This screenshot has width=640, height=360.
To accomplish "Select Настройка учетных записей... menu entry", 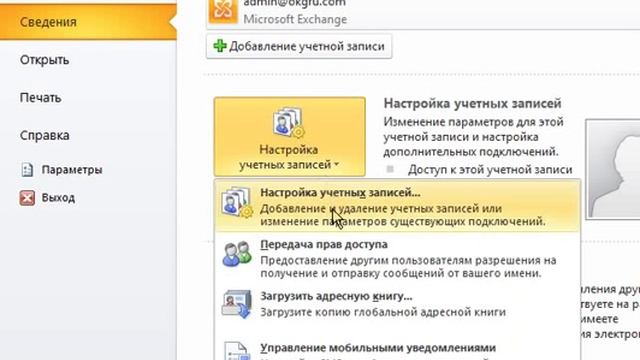I will coord(397,206).
